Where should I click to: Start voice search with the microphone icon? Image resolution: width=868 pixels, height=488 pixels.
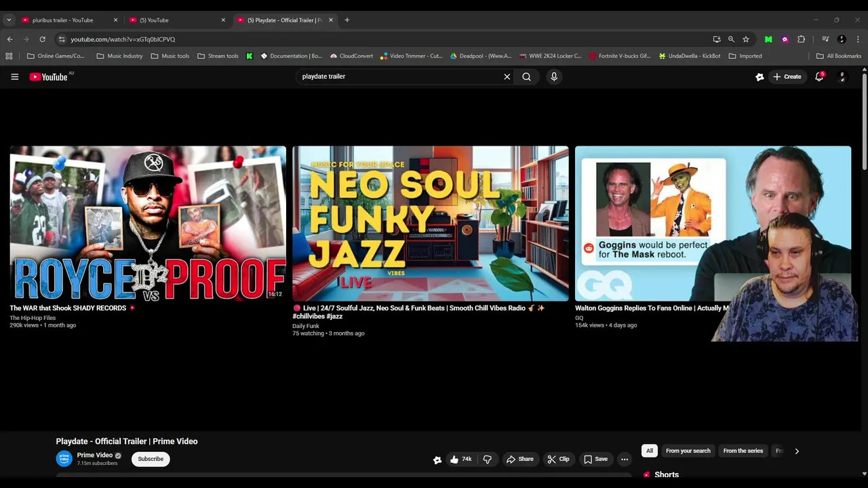tap(554, 77)
